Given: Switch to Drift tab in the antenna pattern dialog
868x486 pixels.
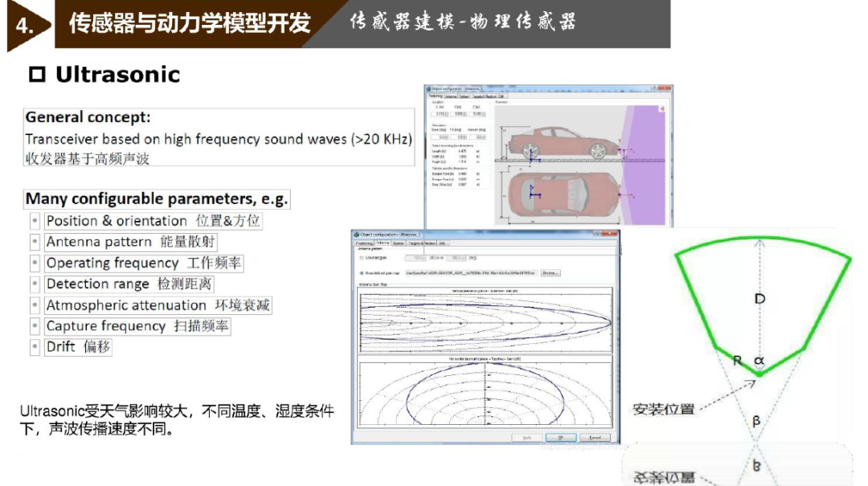Looking at the screenshot, I should coord(444,243).
